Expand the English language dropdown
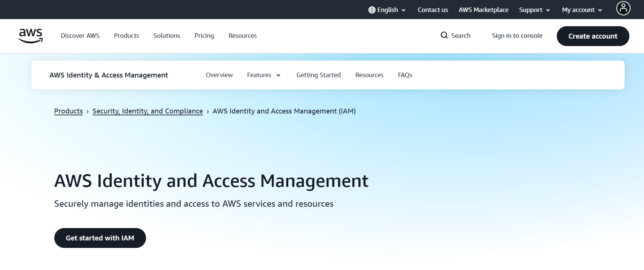The height and width of the screenshot is (270, 644). click(387, 10)
